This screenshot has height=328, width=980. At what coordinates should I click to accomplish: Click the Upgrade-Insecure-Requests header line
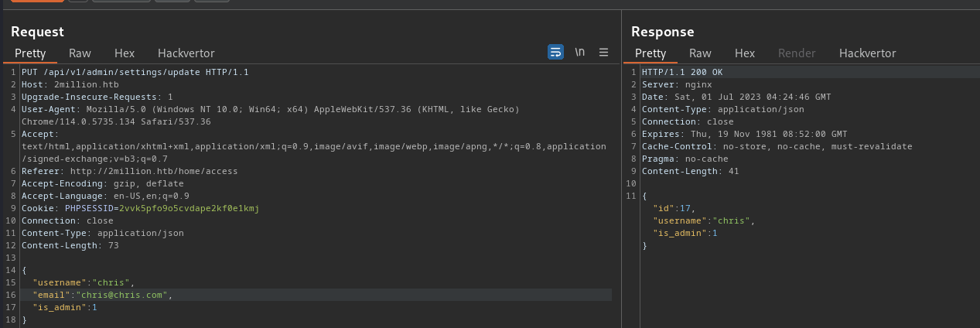97,97
